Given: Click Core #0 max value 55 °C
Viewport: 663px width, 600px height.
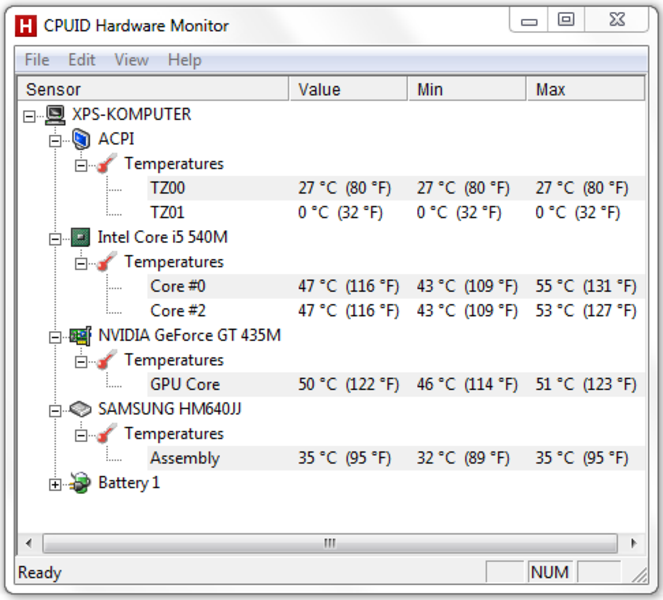Looking at the screenshot, I should pyautogui.click(x=586, y=286).
